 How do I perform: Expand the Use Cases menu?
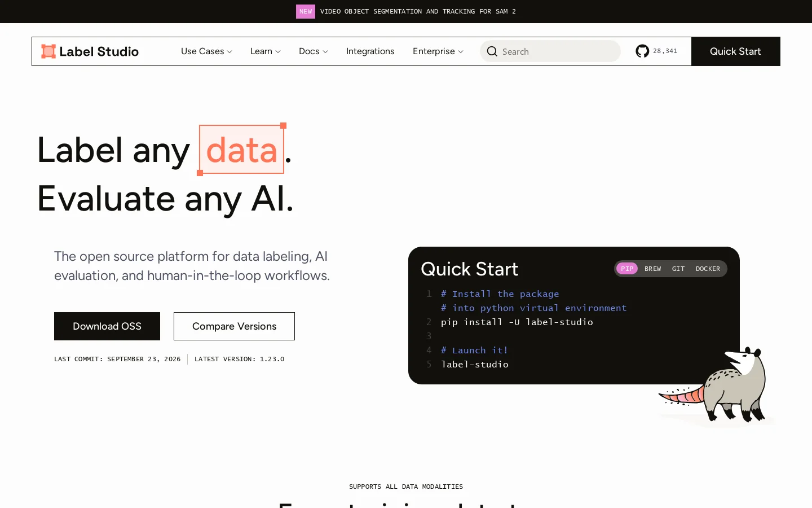click(206, 51)
